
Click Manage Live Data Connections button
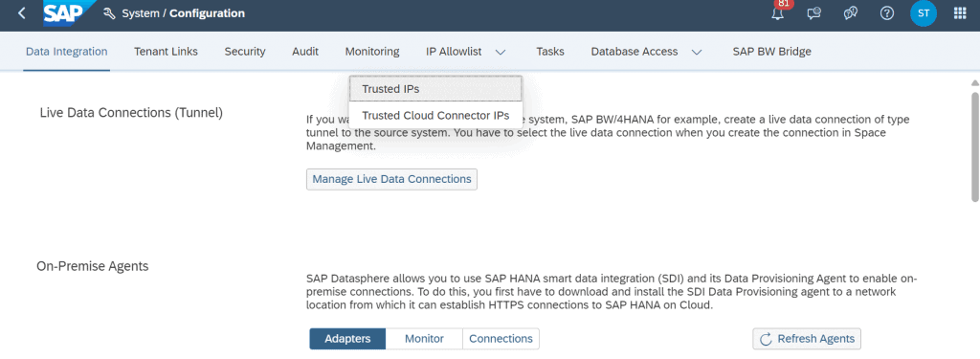click(x=391, y=179)
